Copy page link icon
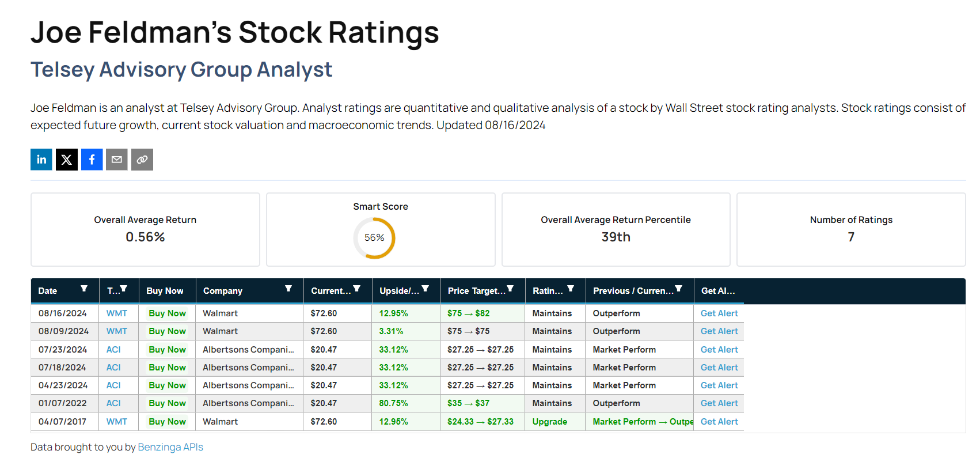Viewport: 980px width, 473px height. point(142,160)
